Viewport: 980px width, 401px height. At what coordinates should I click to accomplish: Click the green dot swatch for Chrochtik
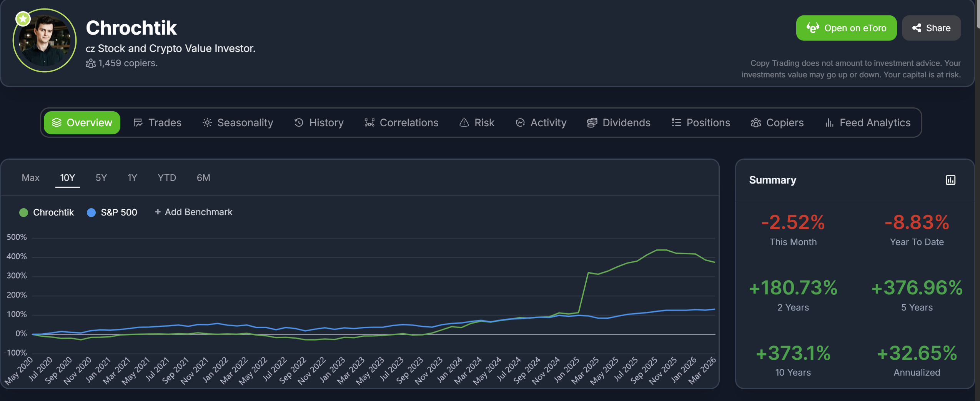pyautogui.click(x=24, y=212)
